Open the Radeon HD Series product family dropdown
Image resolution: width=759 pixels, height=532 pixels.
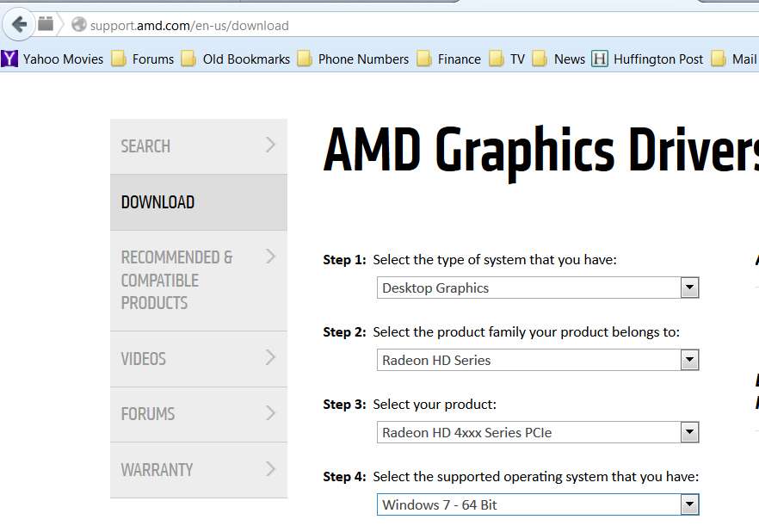click(538, 360)
